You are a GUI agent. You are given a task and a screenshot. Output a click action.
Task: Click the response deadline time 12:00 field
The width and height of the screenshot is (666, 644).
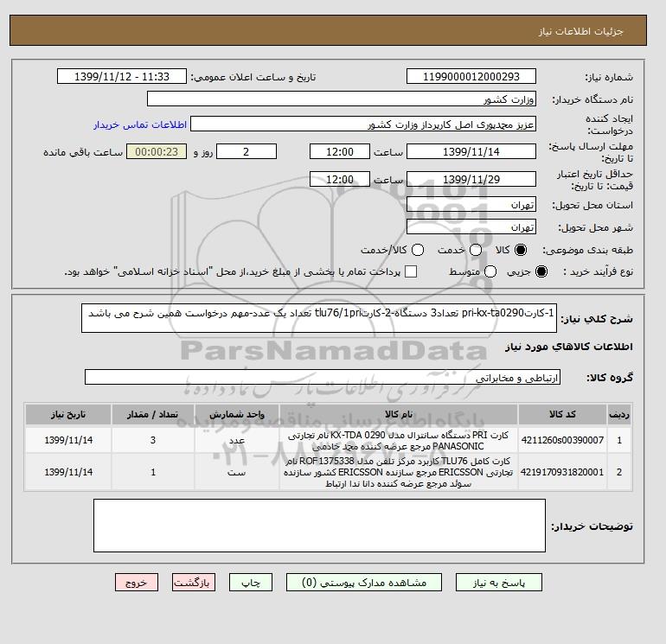[x=340, y=151]
